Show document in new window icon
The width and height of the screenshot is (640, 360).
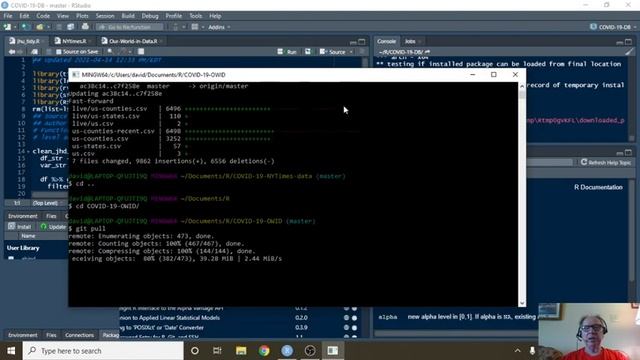point(34,52)
